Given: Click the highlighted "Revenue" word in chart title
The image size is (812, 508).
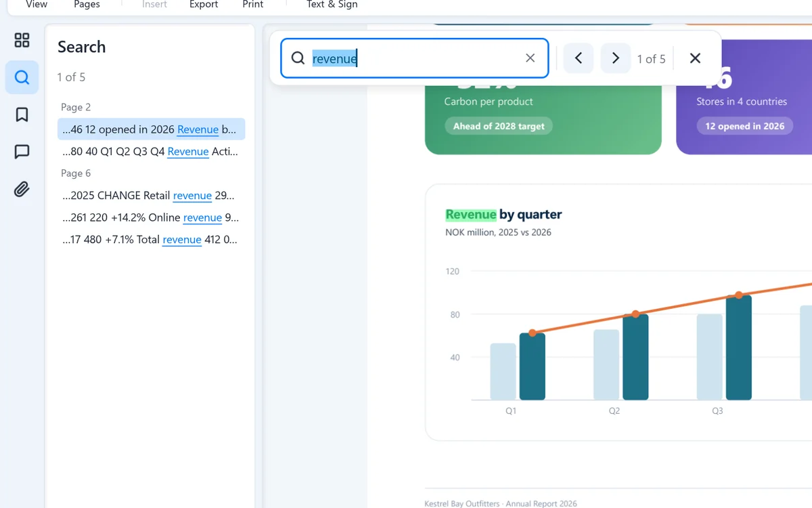Looking at the screenshot, I should (471, 215).
